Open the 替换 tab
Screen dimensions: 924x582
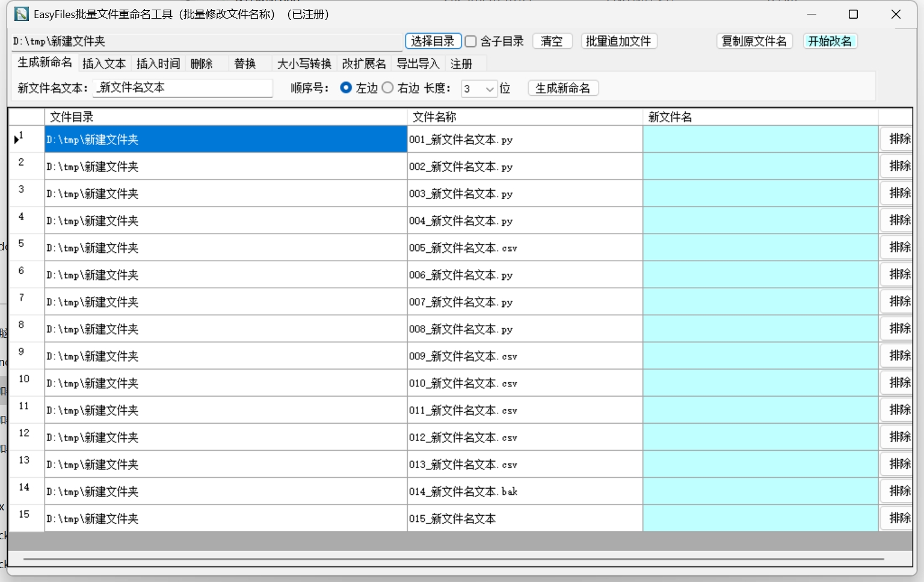(x=245, y=64)
